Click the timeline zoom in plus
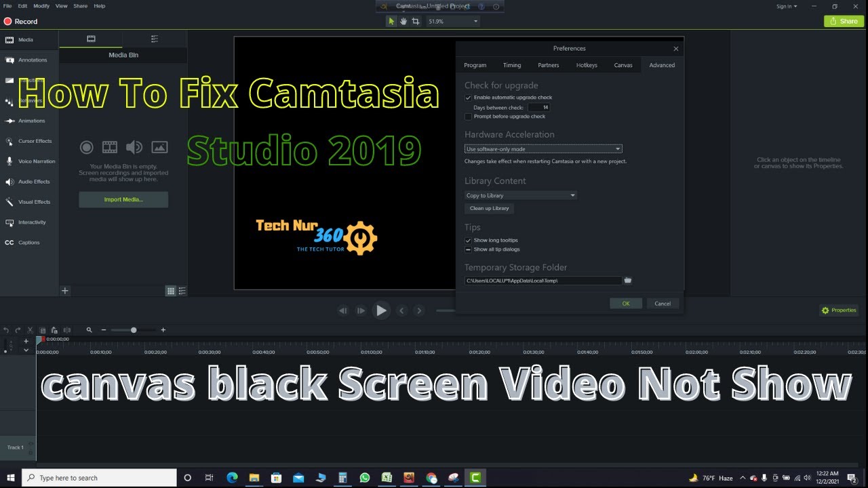The height and width of the screenshot is (488, 868). [163, 330]
